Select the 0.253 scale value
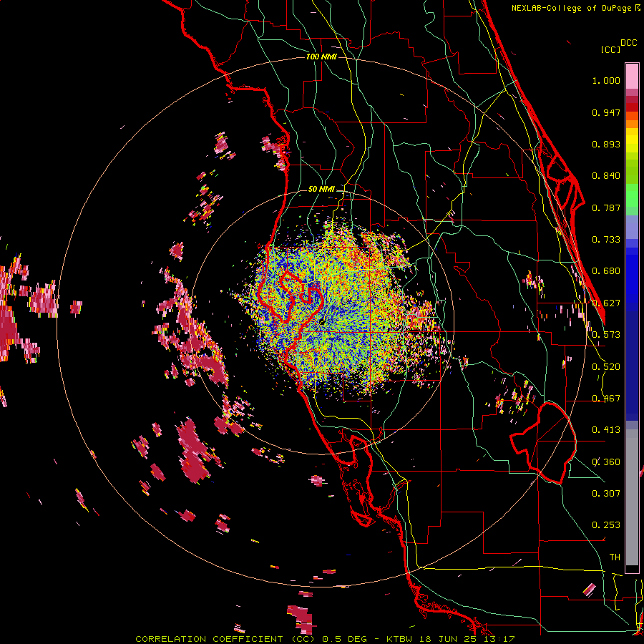This screenshot has height=644, width=644. click(x=606, y=525)
